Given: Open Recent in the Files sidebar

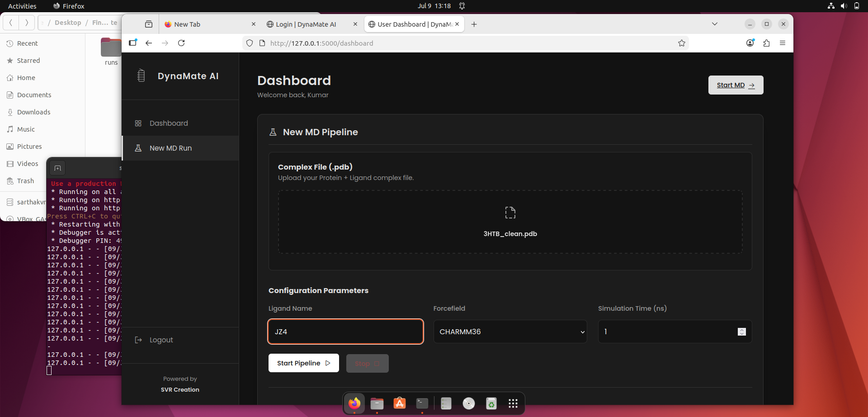Looking at the screenshot, I should [x=43, y=43].
